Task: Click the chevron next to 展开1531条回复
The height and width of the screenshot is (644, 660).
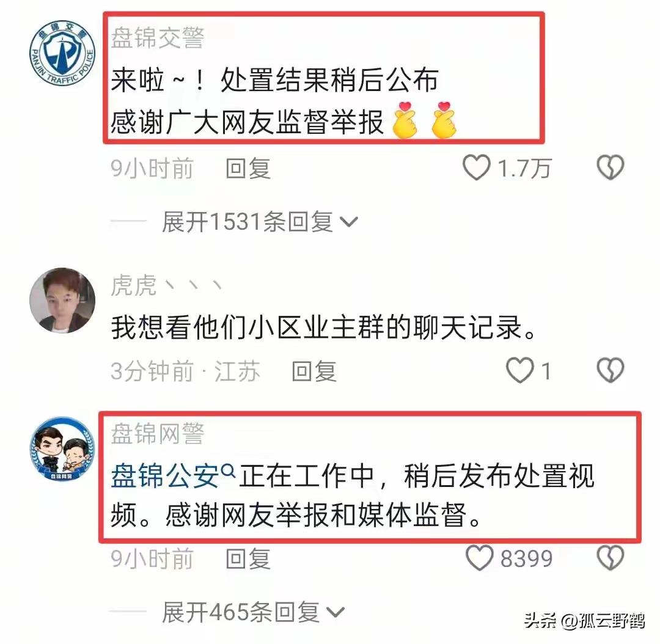Action: pos(348,222)
